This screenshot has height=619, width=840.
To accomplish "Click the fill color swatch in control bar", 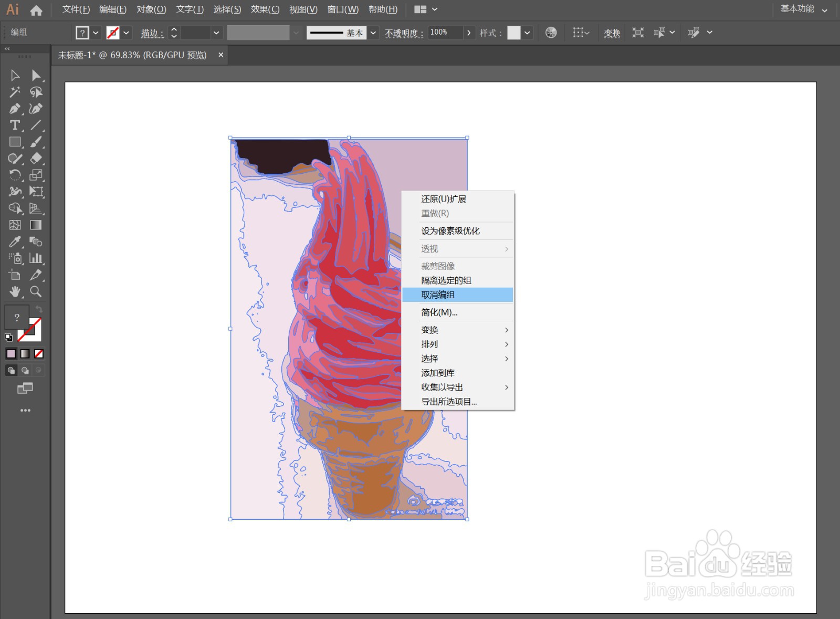I will [82, 33].
